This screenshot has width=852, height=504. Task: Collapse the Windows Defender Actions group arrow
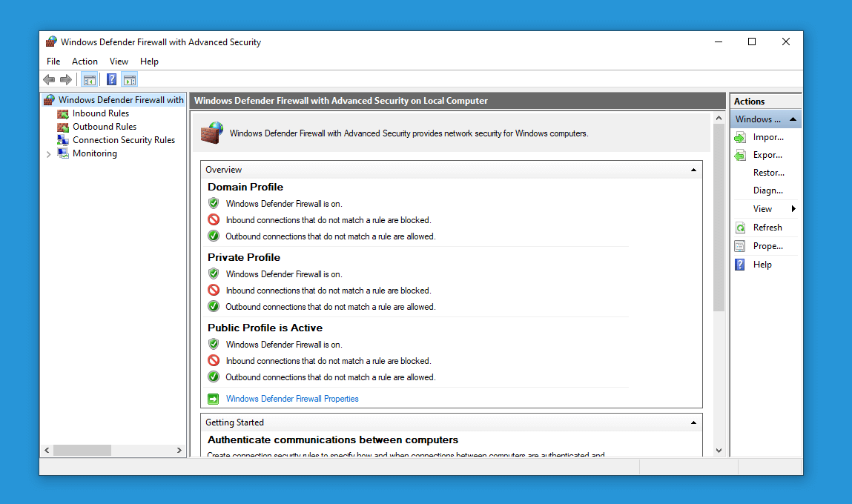click(793, 119)
